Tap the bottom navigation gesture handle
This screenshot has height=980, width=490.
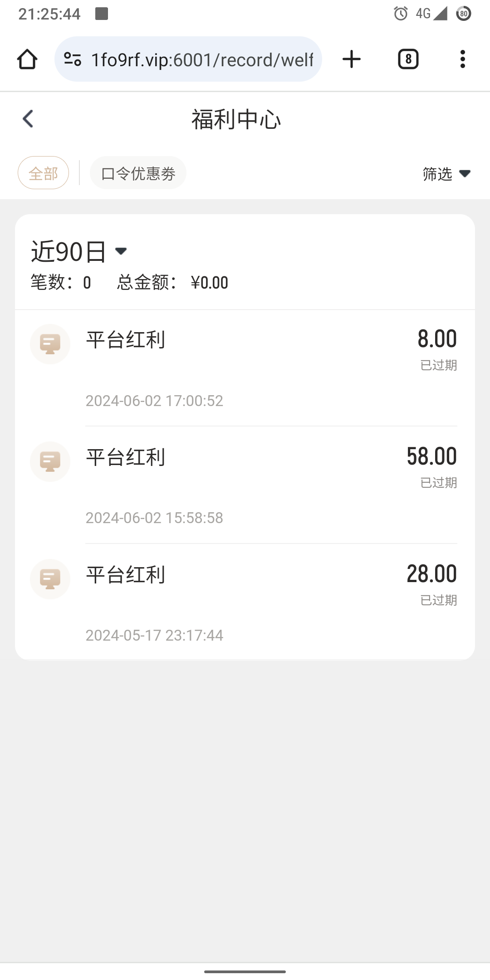[x=245, y=971]
